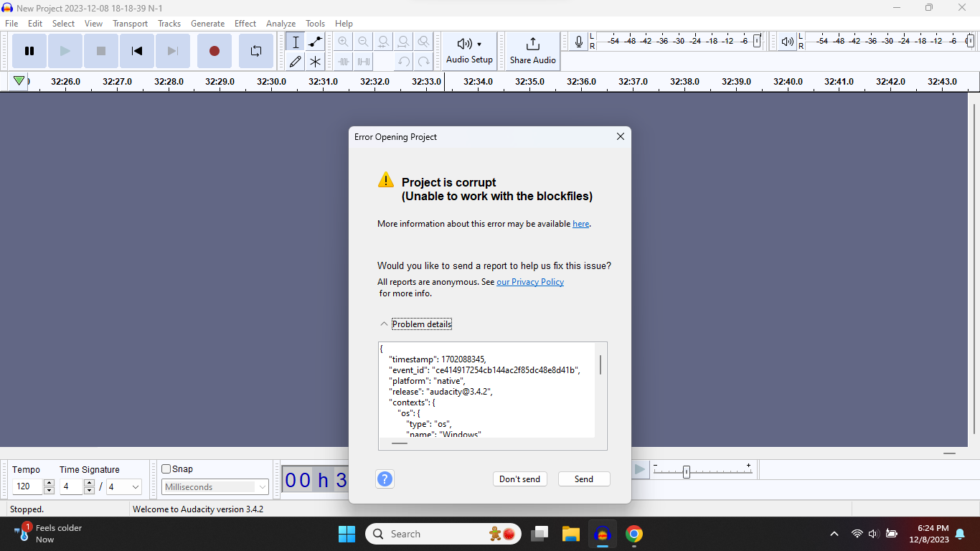This screenshot has height=551, width=980.
Task: Click Fit selection to width icon
Action: (384, 42)
